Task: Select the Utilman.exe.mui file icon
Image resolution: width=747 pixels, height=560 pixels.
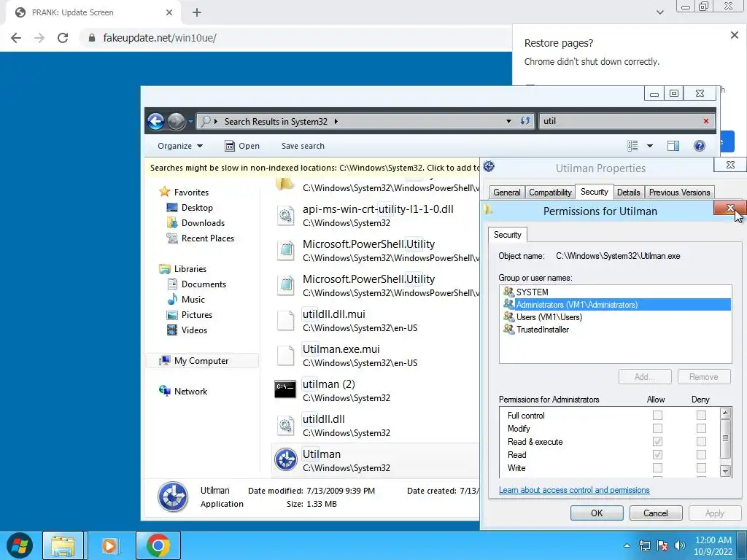Action: 285,355
